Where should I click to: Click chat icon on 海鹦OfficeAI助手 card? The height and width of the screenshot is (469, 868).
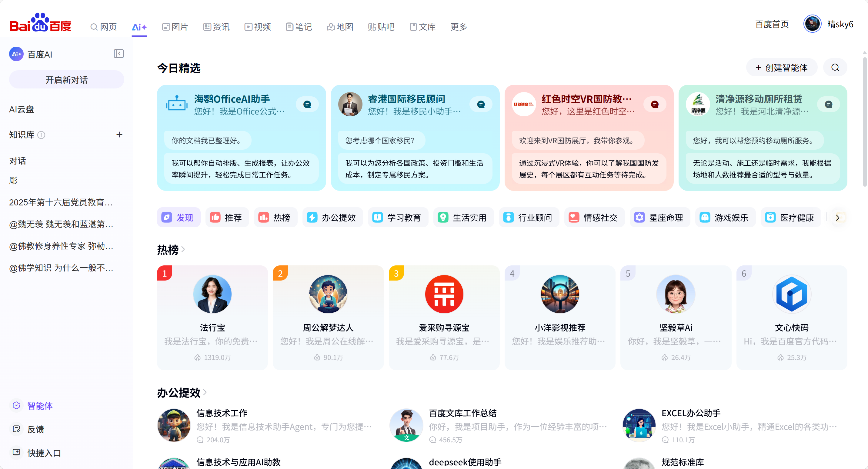pos(307,105)
